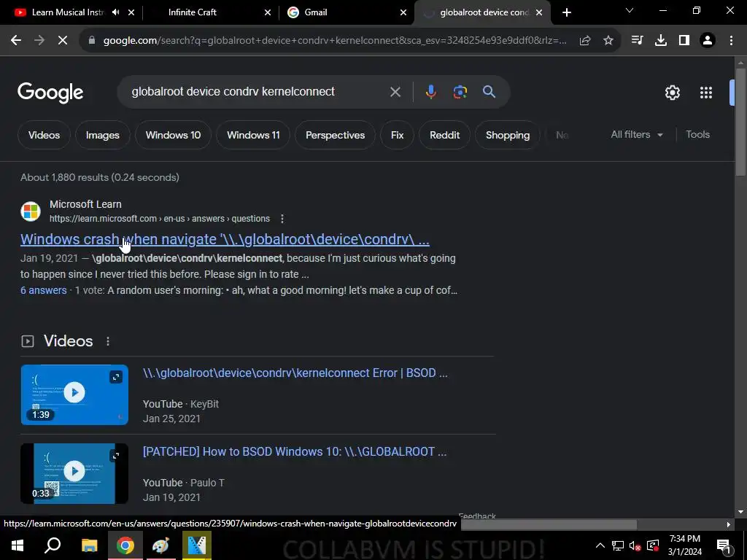Select the Perspectives filter chip
Screen dimensions: 747x560
tap(335, 135)
